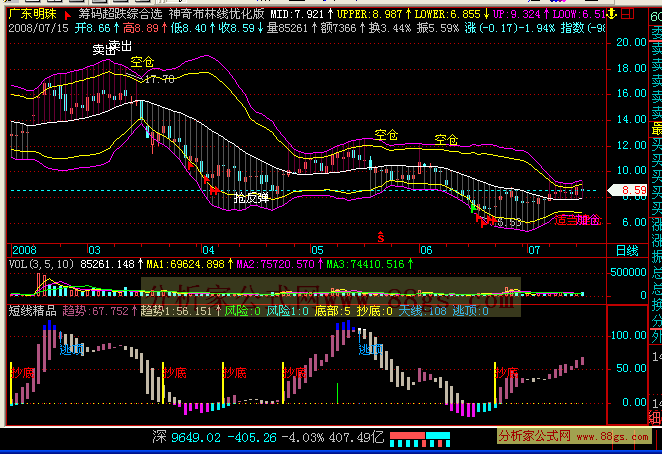Click the red S marker below the chart
This screenshot has height=454, width=662.
[381, 237]
